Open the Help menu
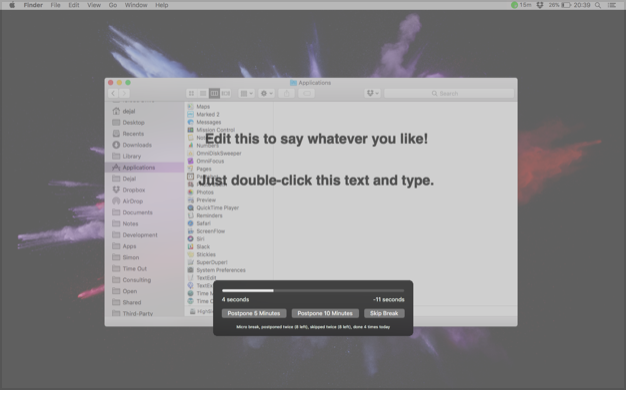The height and width of the screenshot is (394, 626). 162,5
